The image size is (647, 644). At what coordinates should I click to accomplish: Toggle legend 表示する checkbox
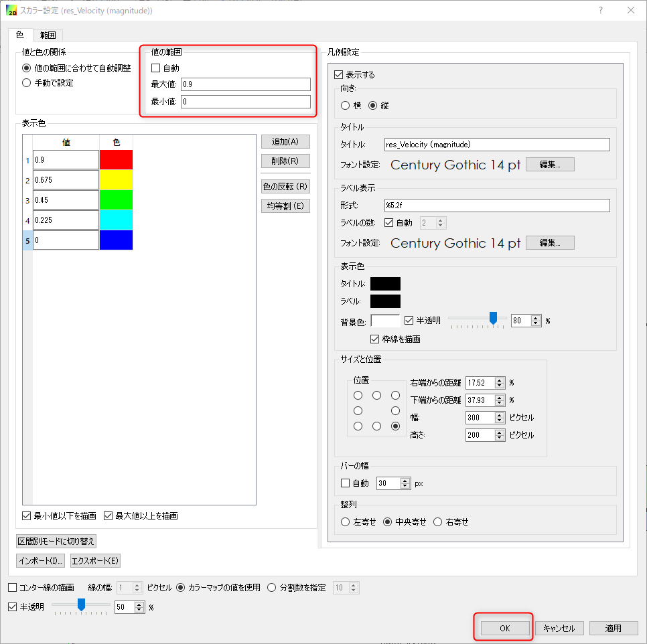coord(339,74)
